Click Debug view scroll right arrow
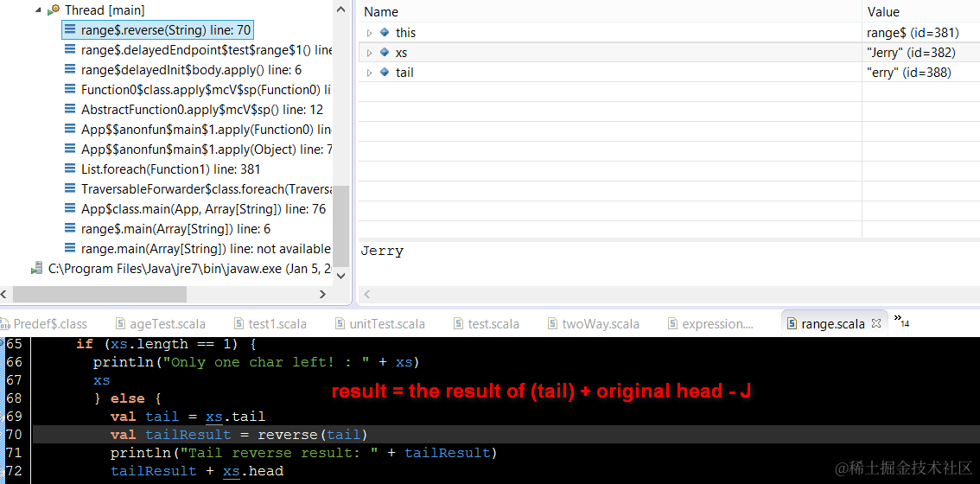This screenshot has height=484, width=980. click(x=322, y=294)
